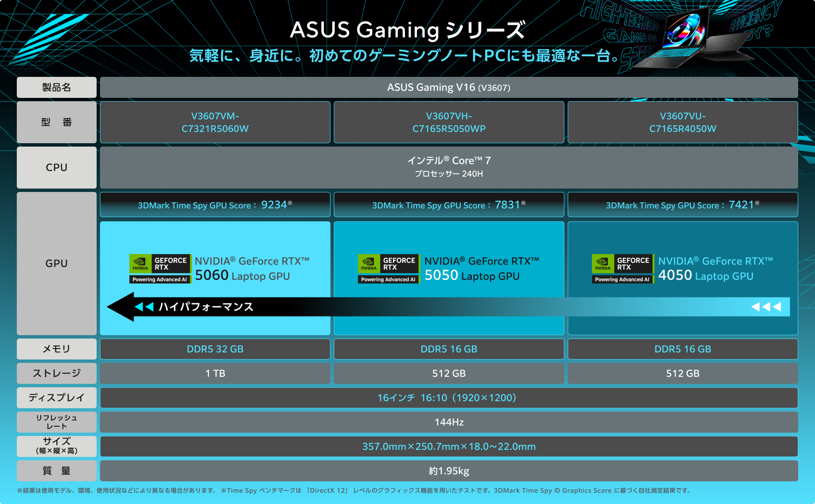Image resolution: width=815 pixels, height=504 pixels.
Task: Select model V3607VU-C7165R4050W
Action: pos(683,122)
